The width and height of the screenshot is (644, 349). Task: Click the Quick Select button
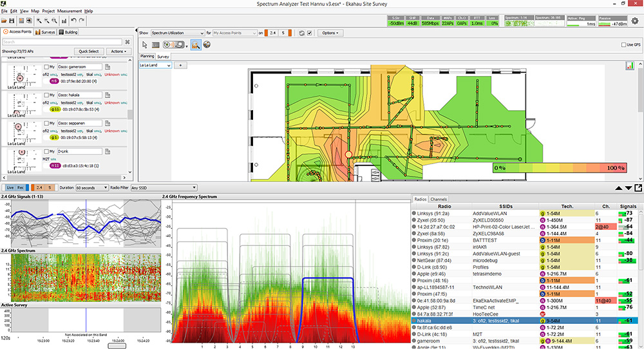click(89, 52)
